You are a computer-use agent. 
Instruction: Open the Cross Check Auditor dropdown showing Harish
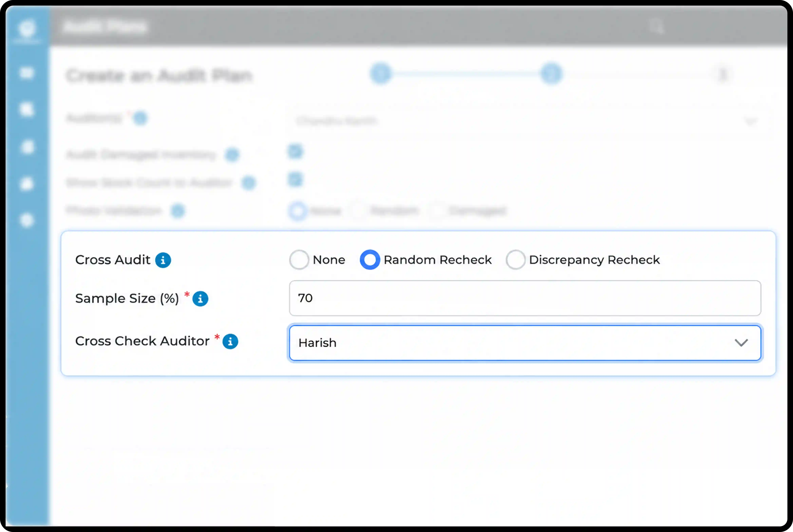point(525,343)
